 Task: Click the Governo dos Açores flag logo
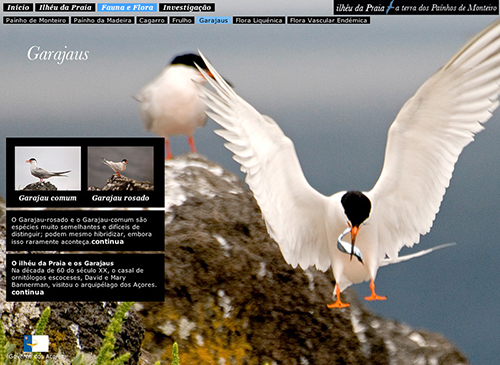point(36,344)
